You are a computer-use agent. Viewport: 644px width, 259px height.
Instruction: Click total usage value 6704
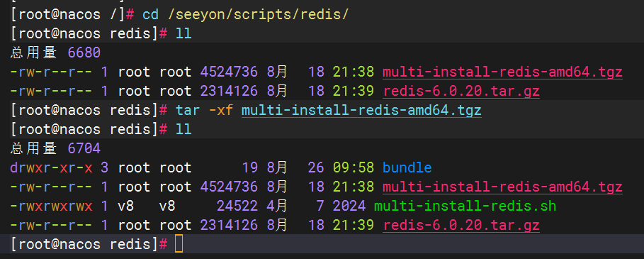tap(84, 149)
